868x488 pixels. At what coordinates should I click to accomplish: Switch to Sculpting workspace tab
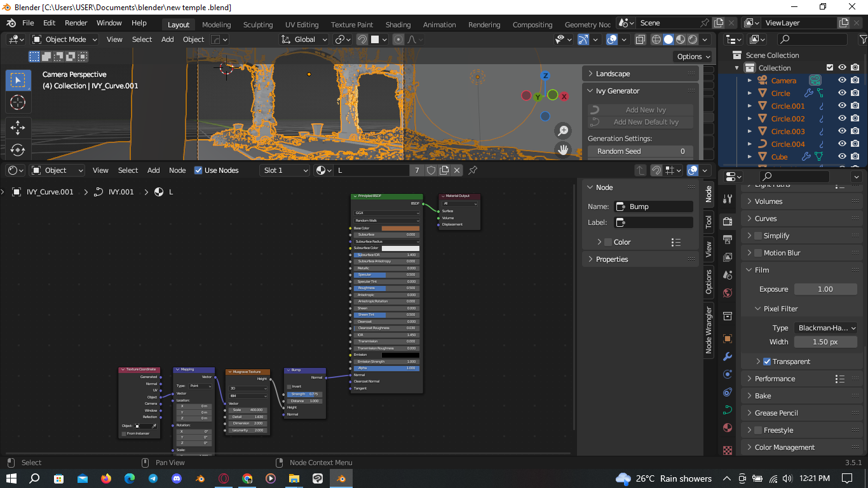pyautogui.click(x=258, y=25)
